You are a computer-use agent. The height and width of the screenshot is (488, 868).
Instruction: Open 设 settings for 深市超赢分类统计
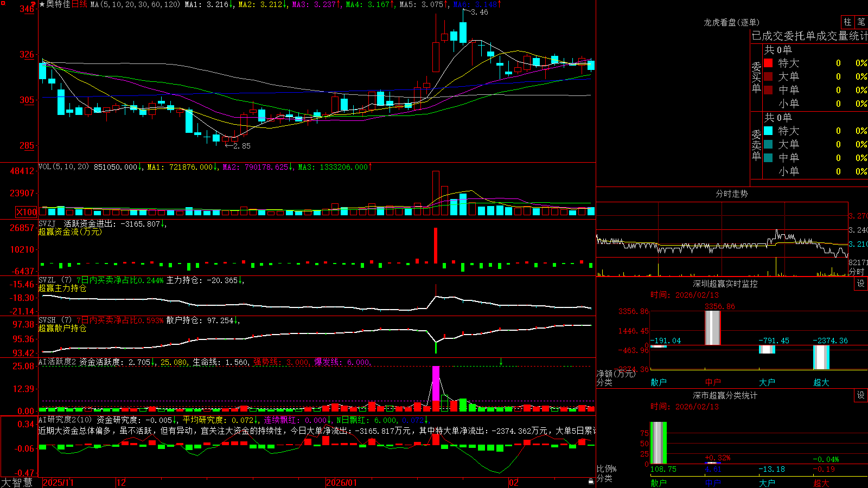tap(861, 395)
